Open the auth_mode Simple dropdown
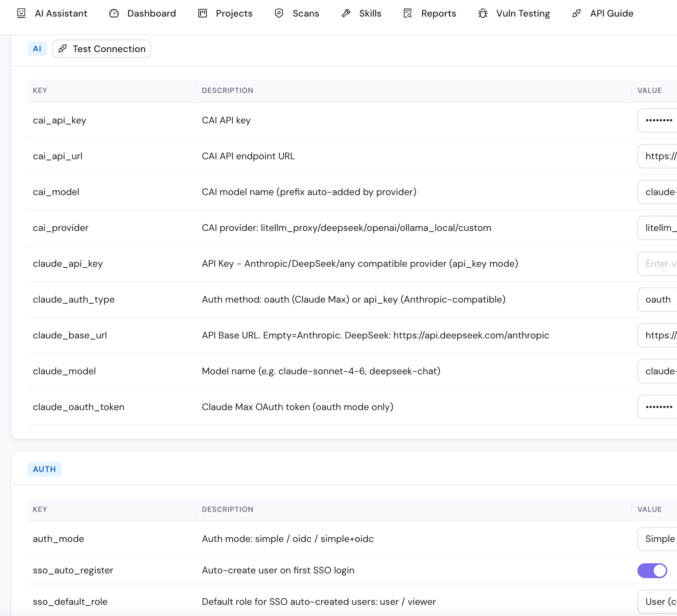The width and height of the screenshot is (677, 616). click(657, 539)
